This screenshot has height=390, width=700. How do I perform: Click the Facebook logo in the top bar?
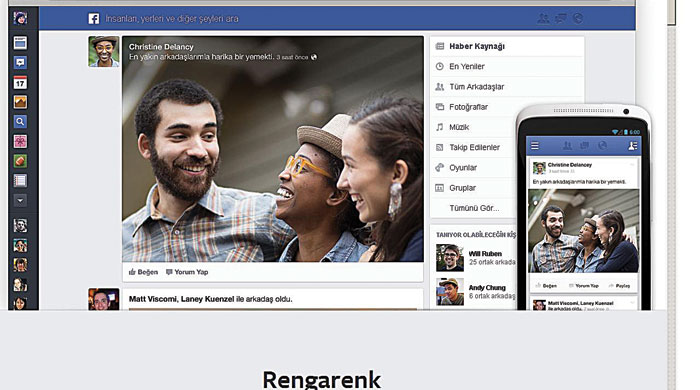click(x=94, y=19)
